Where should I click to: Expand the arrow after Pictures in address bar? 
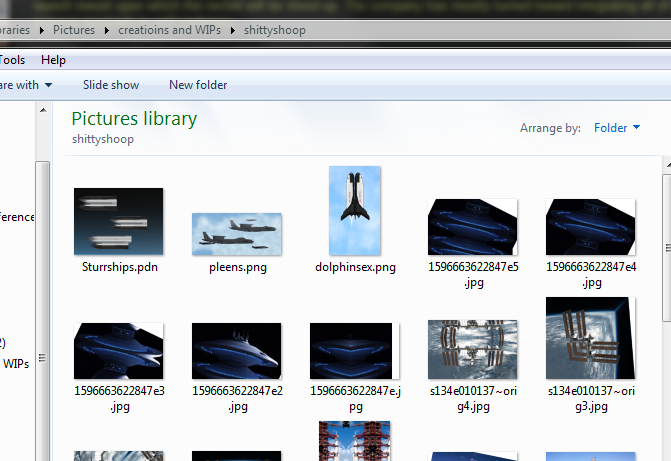(107, 30)
